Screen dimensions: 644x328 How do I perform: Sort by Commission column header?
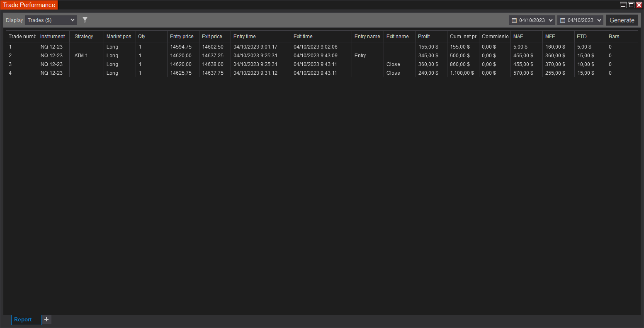(495, 37)
